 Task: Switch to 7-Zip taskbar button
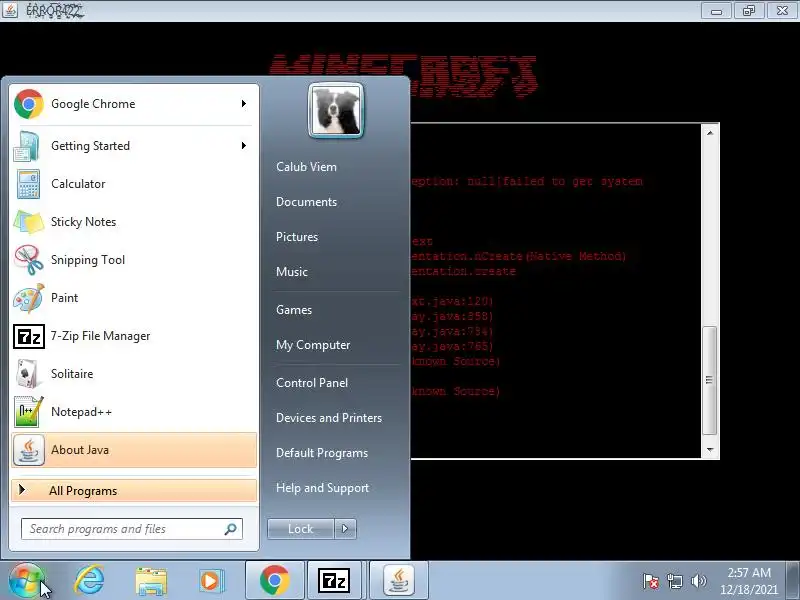coord(334,581)
